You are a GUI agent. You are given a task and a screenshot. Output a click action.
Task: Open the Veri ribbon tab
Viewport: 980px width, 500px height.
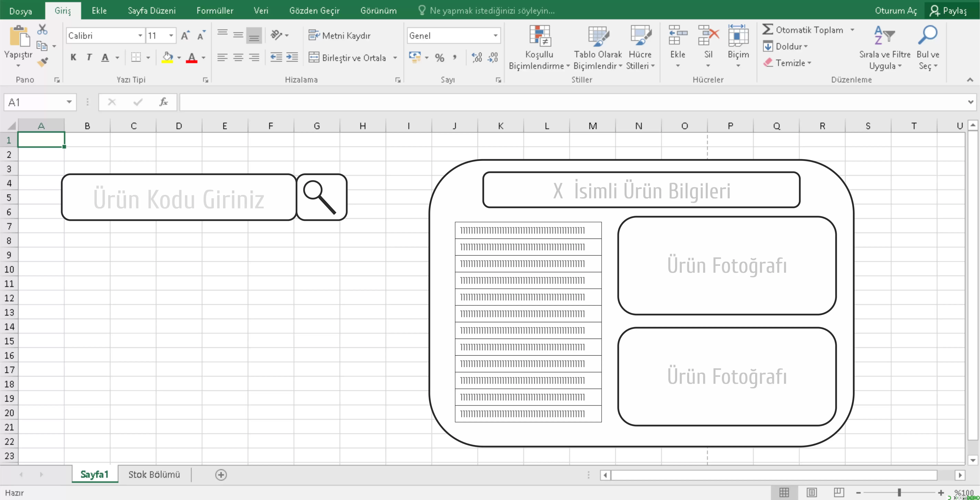point(261,11)
